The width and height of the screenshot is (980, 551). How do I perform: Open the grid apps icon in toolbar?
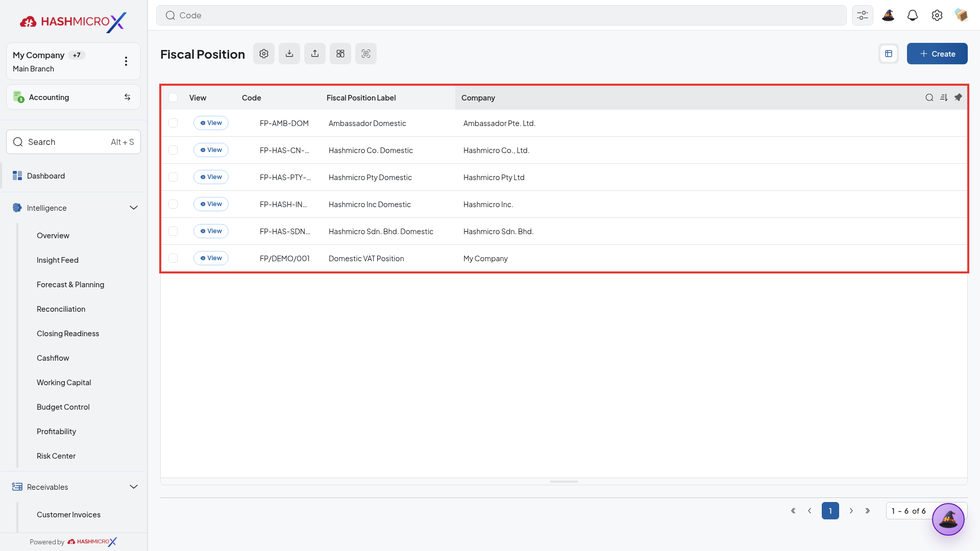pos(340,54)
